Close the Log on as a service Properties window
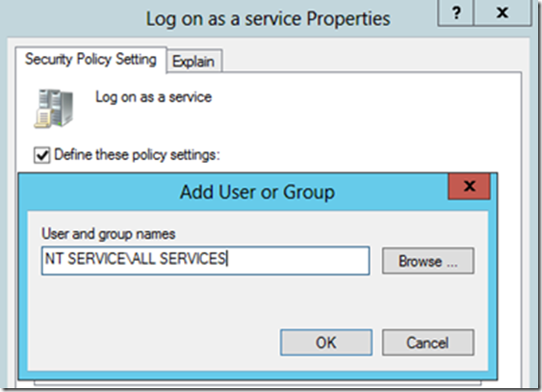 pyautogui.click(x=503, y=13)
